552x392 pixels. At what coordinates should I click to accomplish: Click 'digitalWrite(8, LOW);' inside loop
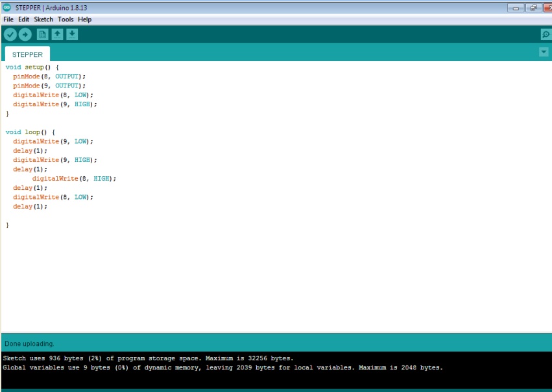pos(53,197)
